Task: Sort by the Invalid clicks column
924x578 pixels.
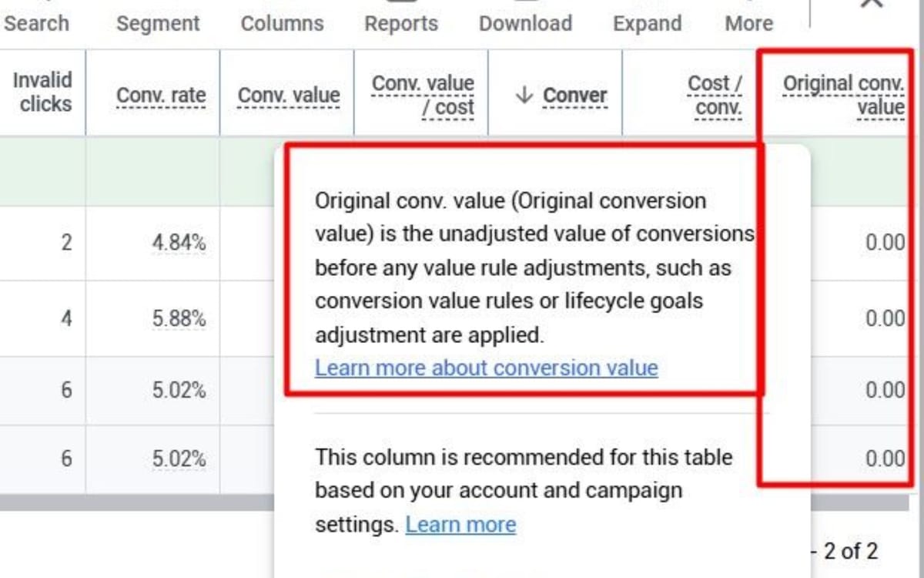Action: (x=42, y=92)
